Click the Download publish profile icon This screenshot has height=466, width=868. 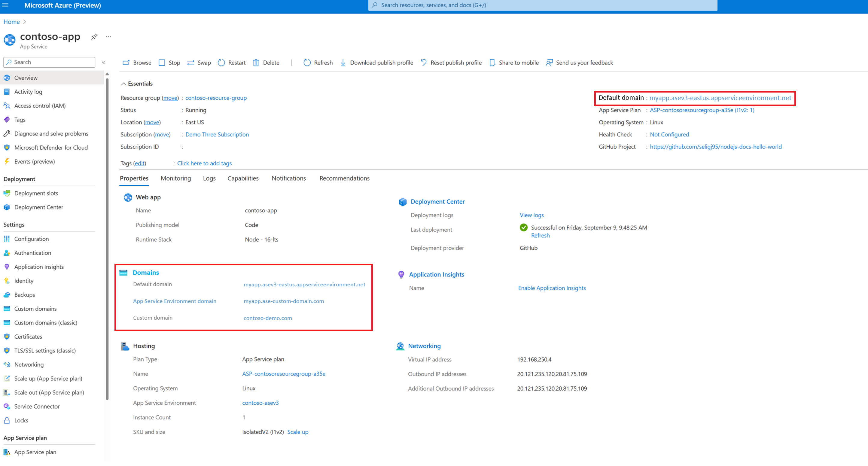[x=343, y=63]
